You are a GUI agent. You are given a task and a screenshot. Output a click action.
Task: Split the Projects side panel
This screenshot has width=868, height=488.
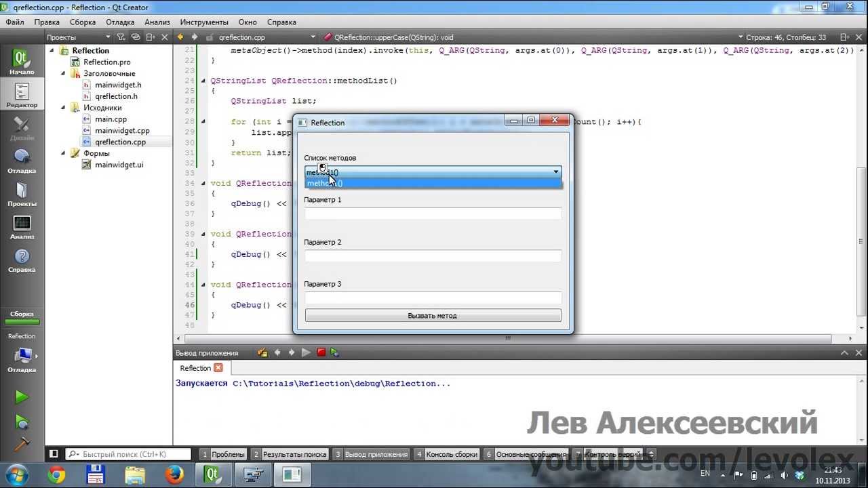151,37
